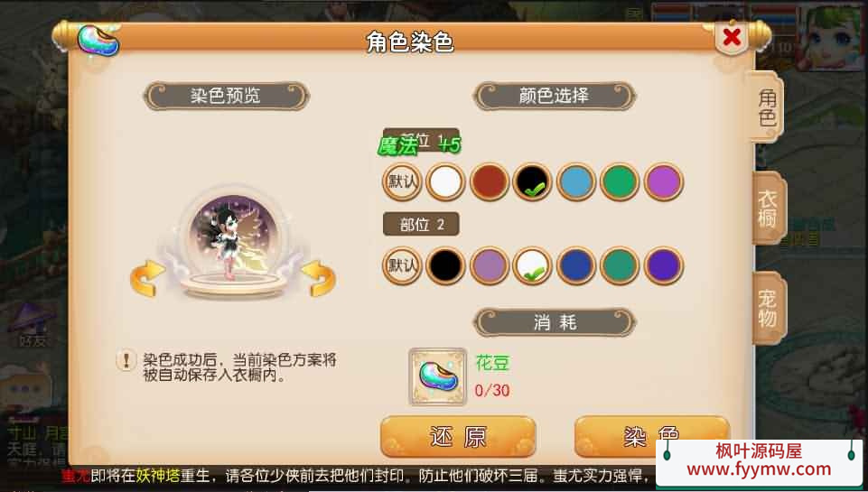This screenshot has width=868, height=492.
Task: Click the rainbow bean icon in title bar
Action: click(x=98, y=41)
